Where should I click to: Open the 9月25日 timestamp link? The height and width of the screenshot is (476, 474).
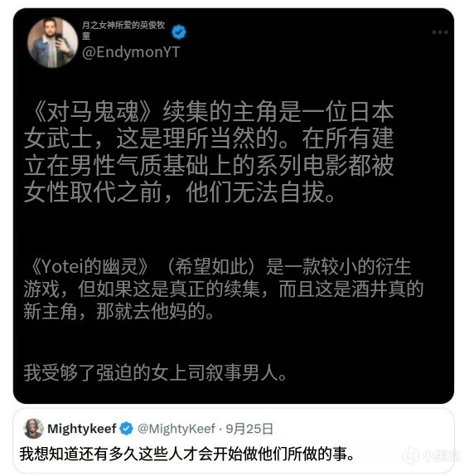coord(249,429)
